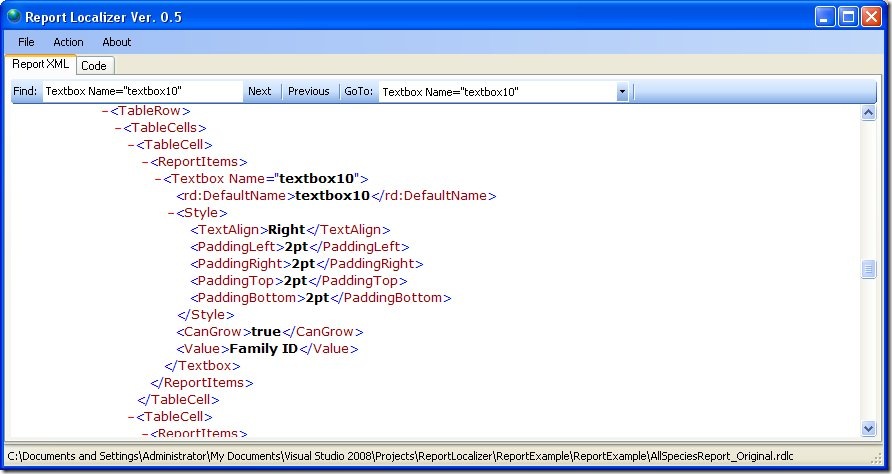Select the CanGrow true line
The width and height of the screenshot is (892, 474).
[270, 332]
